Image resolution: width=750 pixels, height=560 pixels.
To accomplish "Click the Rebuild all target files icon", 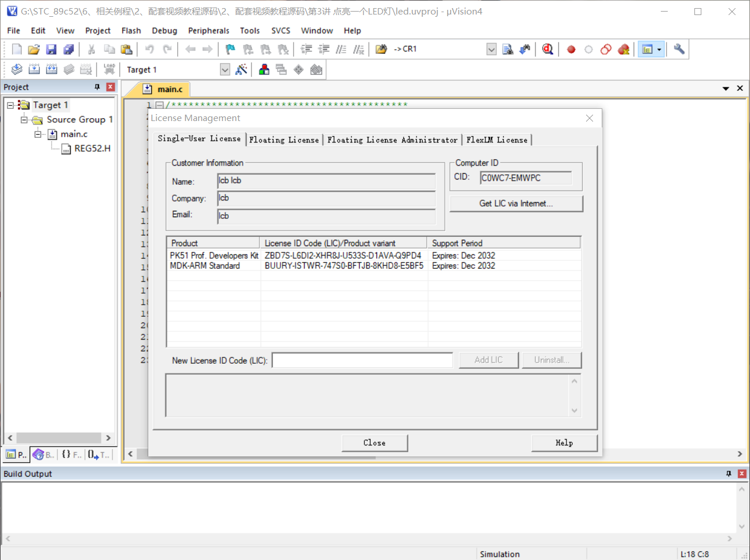I will [52, 69].
